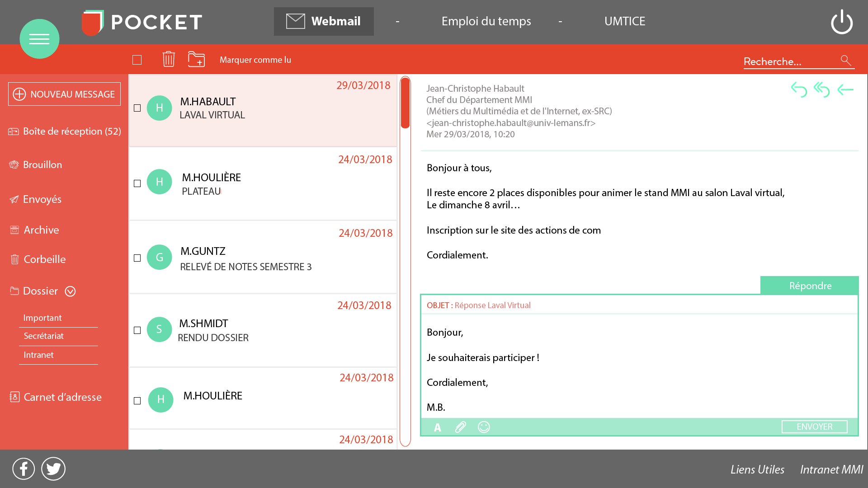Click the Archive box icon in sidebar
The height and width of the screenshot is (488, 868).
click(x=14, y=230)
